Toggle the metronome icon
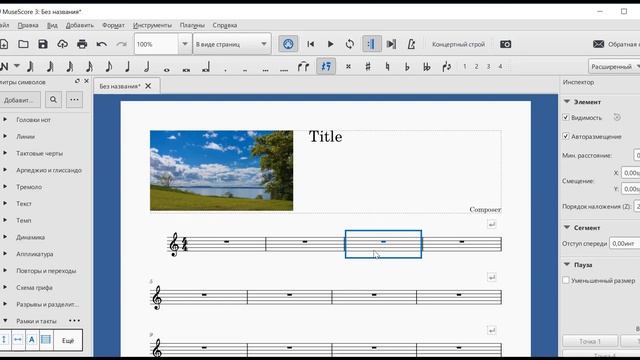640x360 pixels. click(x=411, y=44)
